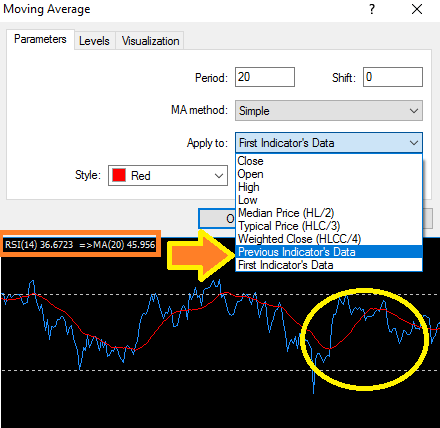Image resolution: width=440 pixels, height=428 pixels.
Task: Click the Style dropdown chevron arrow
Action: tap(219, 176)
